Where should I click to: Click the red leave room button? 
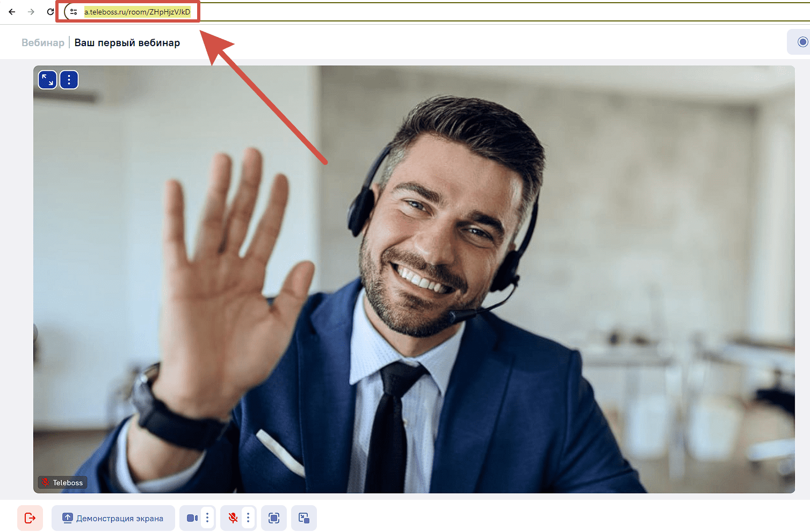[x=30, y=518]
